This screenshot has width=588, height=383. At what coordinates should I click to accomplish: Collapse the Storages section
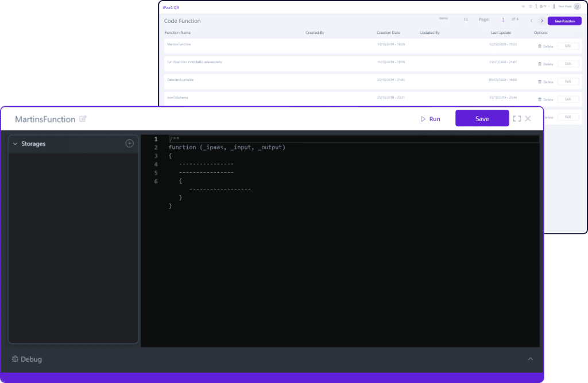(16, 144)
